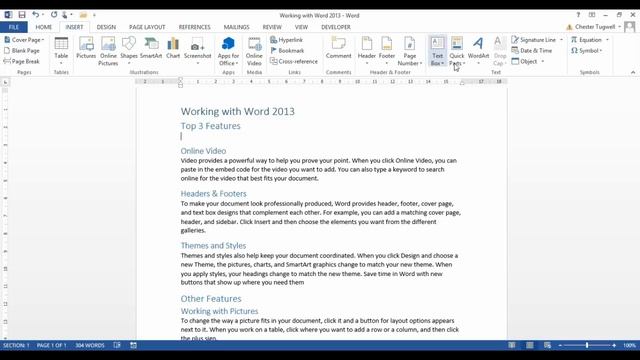The width and height of the screenshot is (640, 360).
Task: Insert a Chart
Action: pyautogui.click(x=173, y=48)
